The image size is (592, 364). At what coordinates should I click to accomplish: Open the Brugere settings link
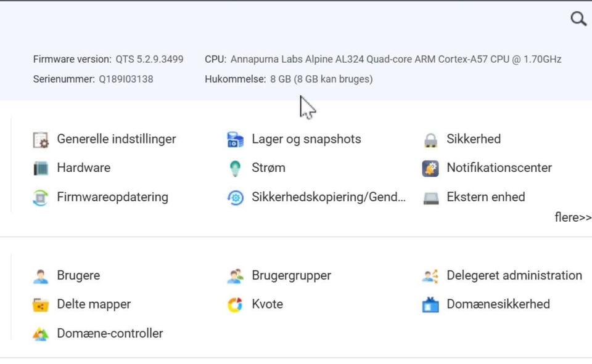click(x=78, y=275)
